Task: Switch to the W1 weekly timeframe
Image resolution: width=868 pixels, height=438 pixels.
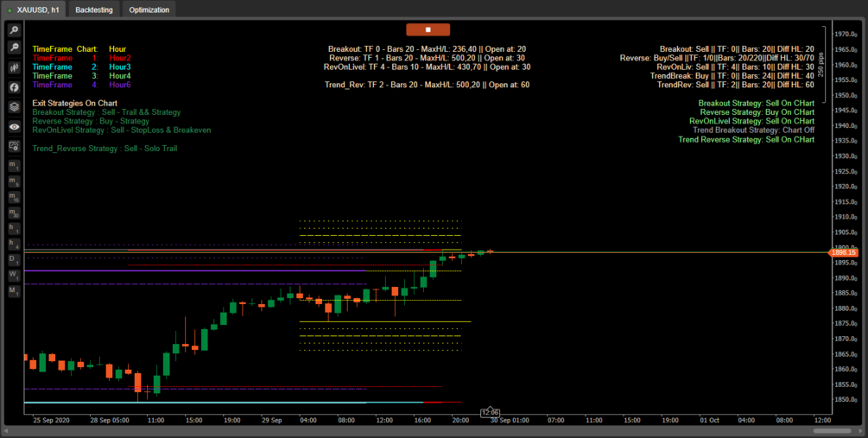Action: click(x=15, y=275)
